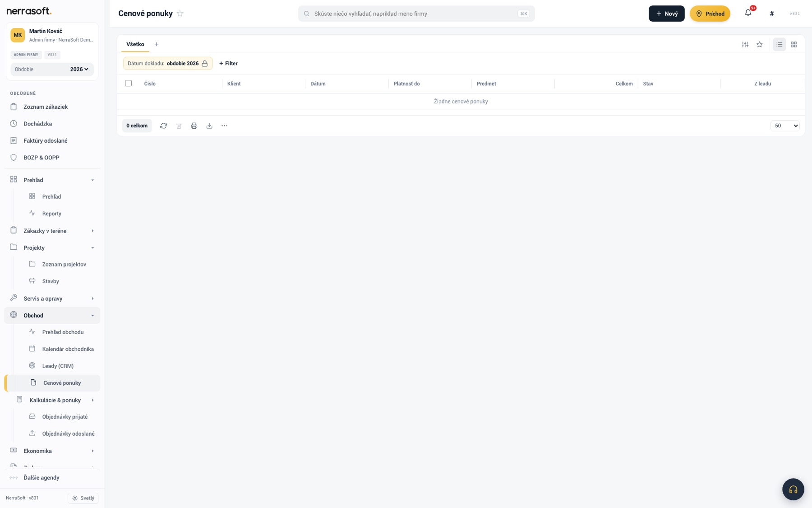The image size is (812, 508).
Task: Click the Dátum dokladu obdobie 2026 filter chip
Action: click(168, 64)
